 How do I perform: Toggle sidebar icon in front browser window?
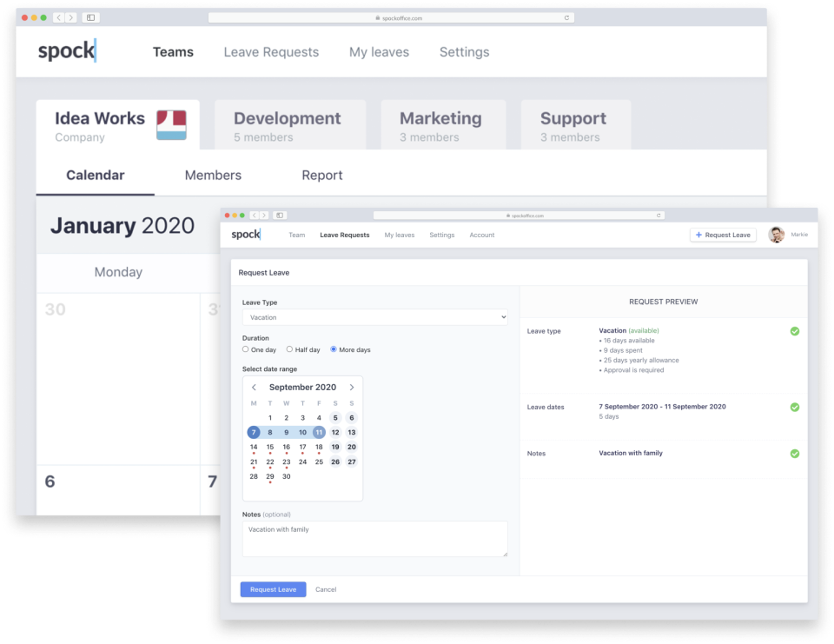280,215
